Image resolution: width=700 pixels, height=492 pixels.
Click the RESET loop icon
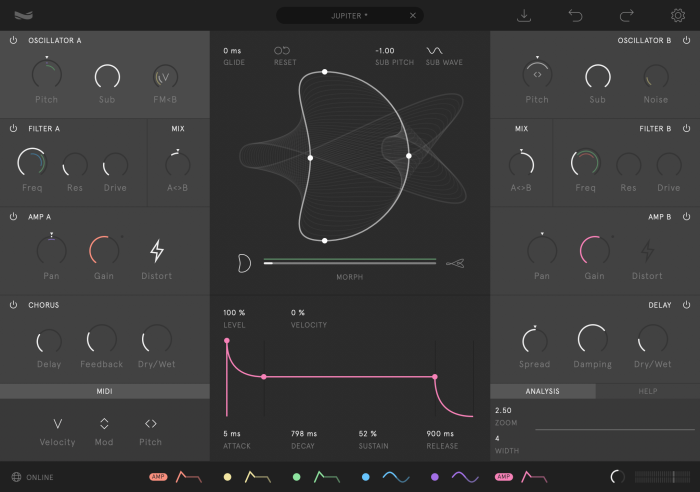coord(282,50)
